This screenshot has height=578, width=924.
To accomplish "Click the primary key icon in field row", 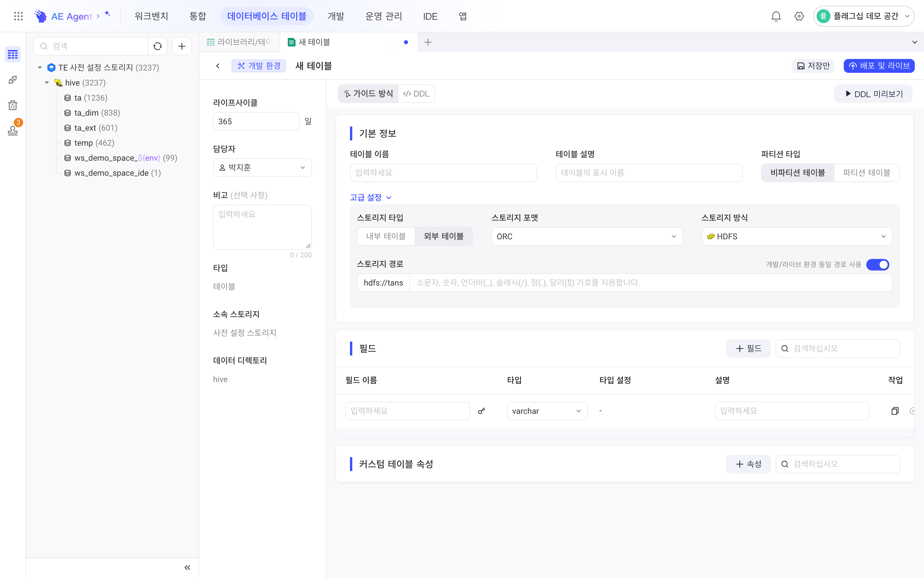I will coord(481,411).
